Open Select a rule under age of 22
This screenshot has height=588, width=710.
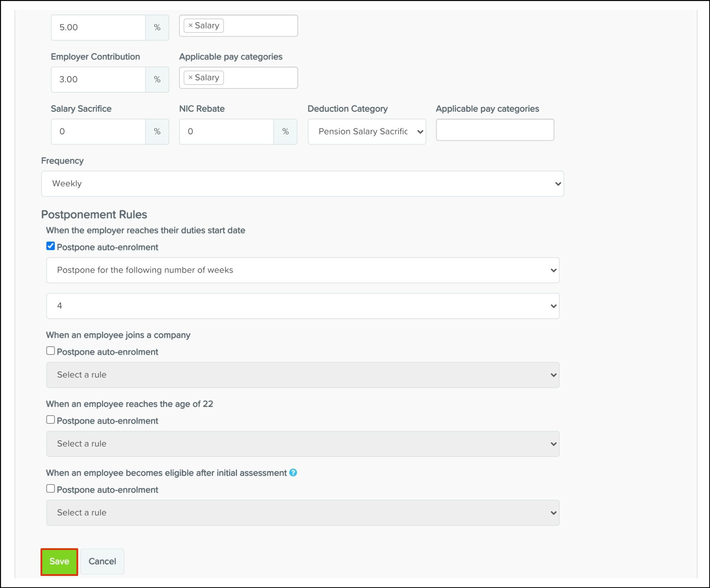tap(302, 444)
